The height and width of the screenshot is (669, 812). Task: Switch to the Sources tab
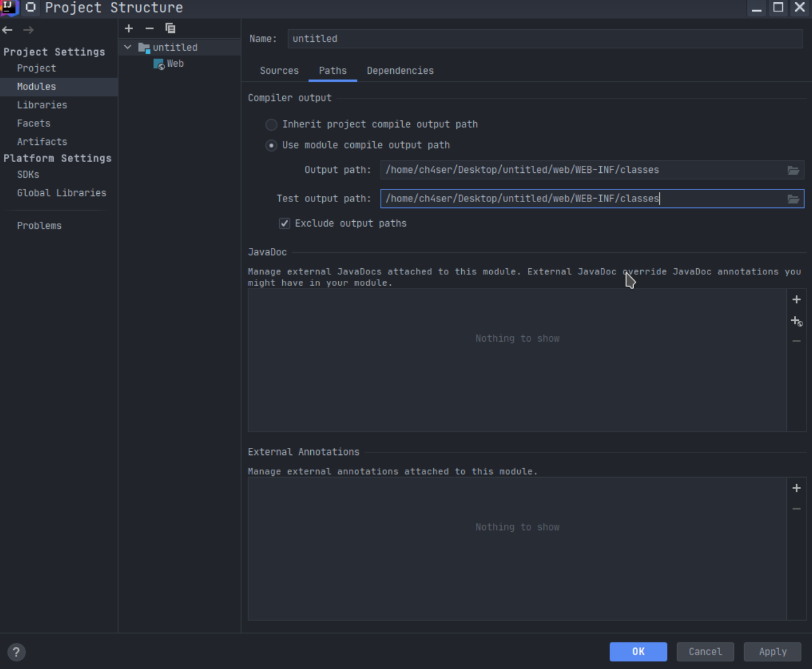coord(279,70)
